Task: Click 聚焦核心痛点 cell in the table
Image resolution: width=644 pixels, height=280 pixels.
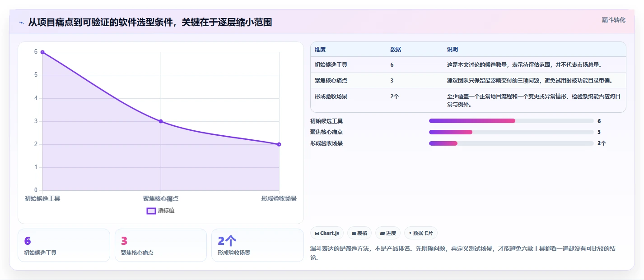Action: (331, 81)
